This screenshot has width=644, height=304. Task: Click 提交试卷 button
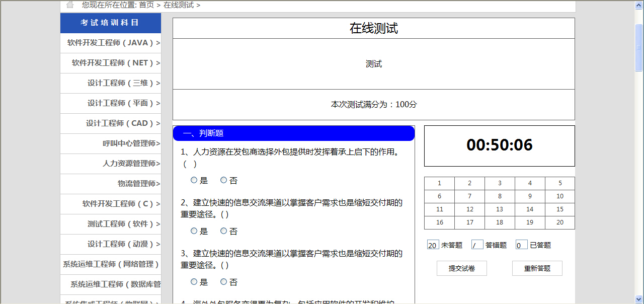click(462, 268)
